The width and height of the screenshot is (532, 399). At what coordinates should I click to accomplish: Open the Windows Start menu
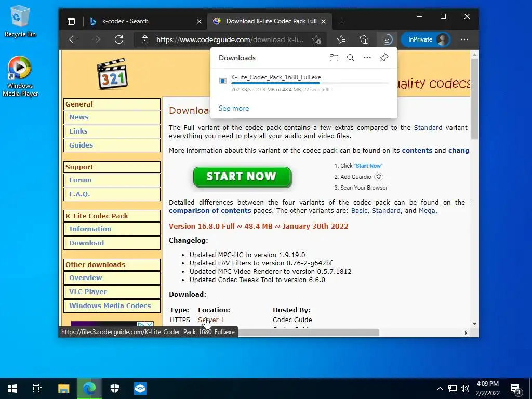tap(12, 389)
